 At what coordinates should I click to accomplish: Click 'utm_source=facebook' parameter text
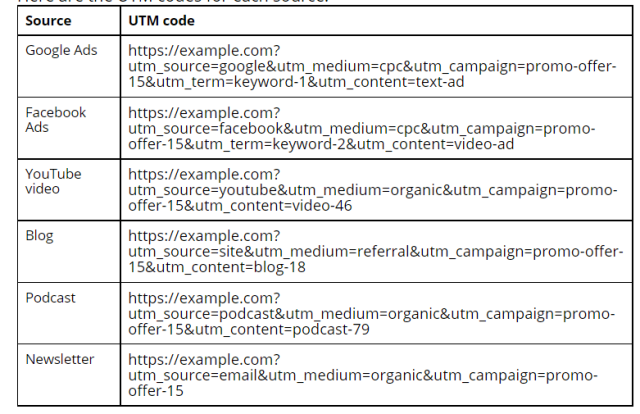point(205,129)
